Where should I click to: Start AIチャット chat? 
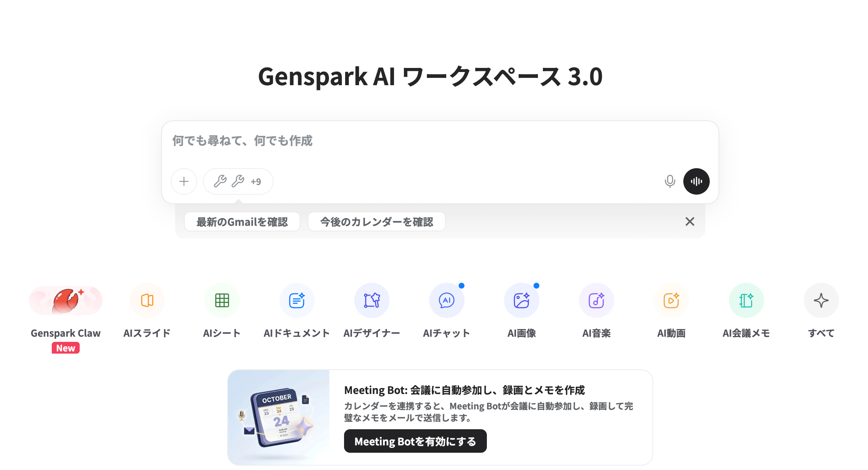tap(447, 300)
